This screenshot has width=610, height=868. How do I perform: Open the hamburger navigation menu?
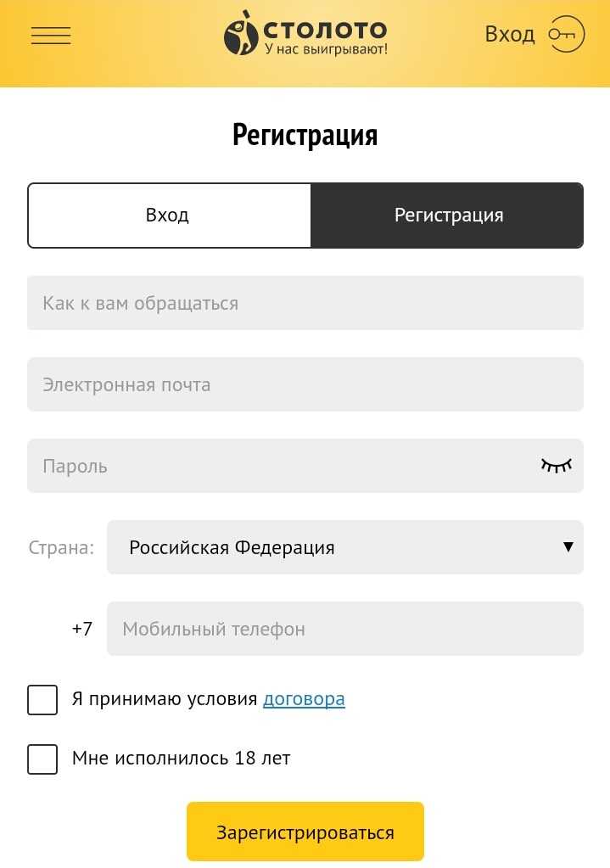(x=51, y=36)
